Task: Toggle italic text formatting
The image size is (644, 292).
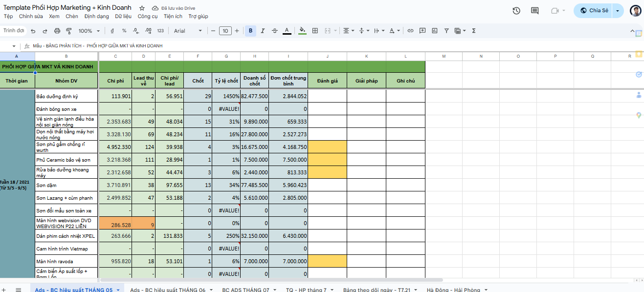Action: (263, 31)
